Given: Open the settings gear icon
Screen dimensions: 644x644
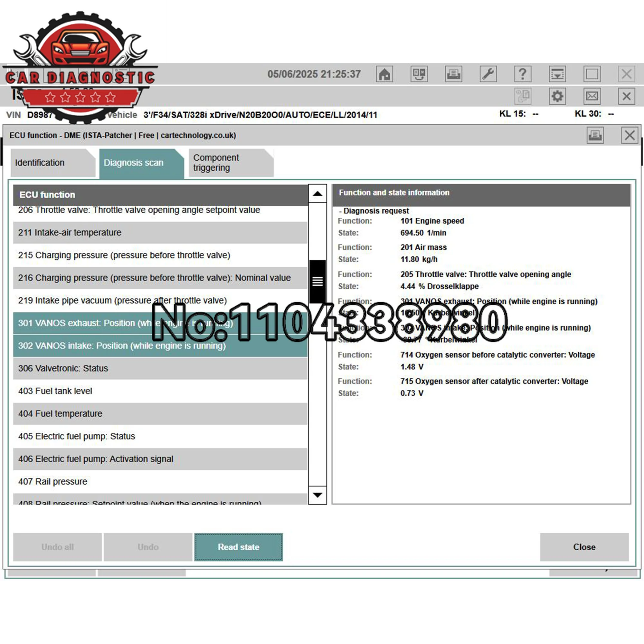Looking at the screenshot, I should tap(557, 96).
